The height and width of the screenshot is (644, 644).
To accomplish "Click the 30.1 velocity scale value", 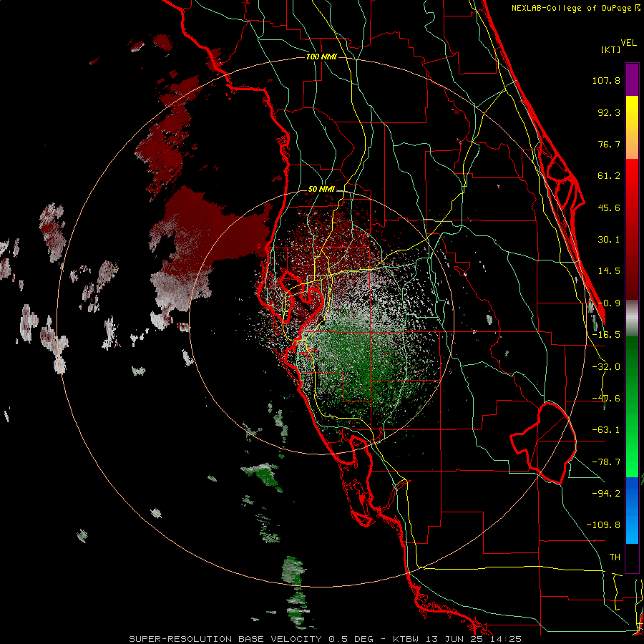I will click(x=609, y=240).
